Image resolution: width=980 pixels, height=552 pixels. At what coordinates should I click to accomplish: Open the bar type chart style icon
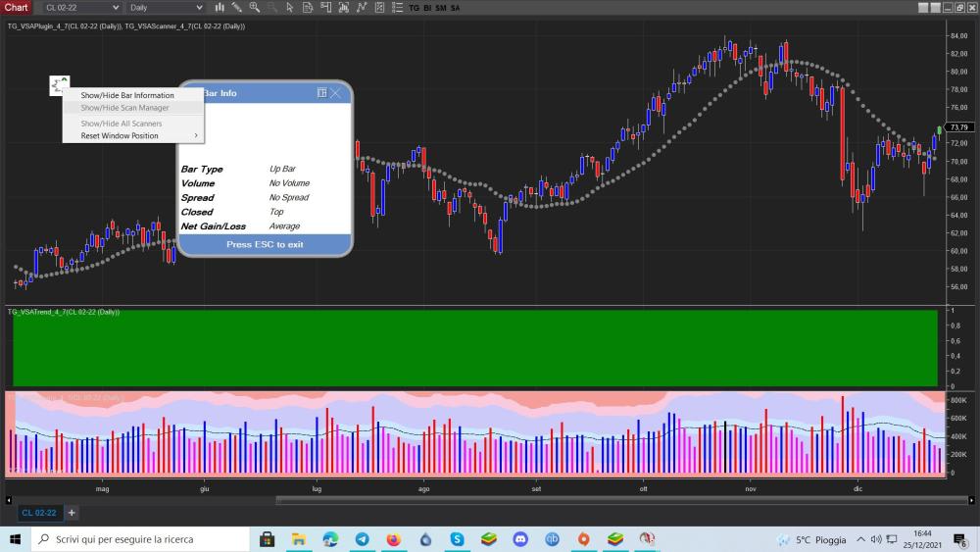click(220, 8)
